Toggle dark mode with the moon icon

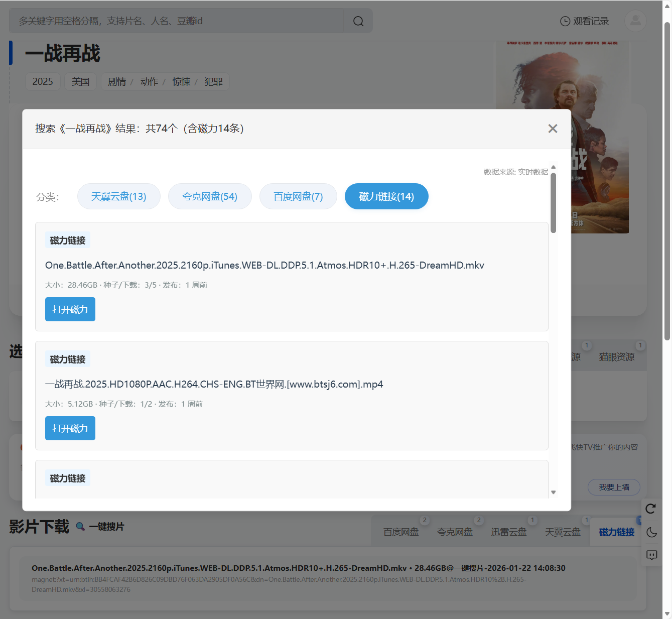(x=651, y=532)
